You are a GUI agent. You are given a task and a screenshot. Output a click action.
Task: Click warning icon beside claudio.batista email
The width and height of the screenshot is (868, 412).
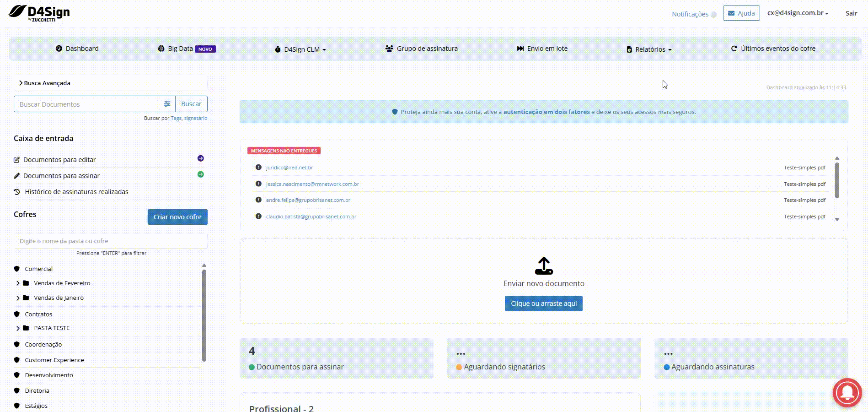[258, 216]
